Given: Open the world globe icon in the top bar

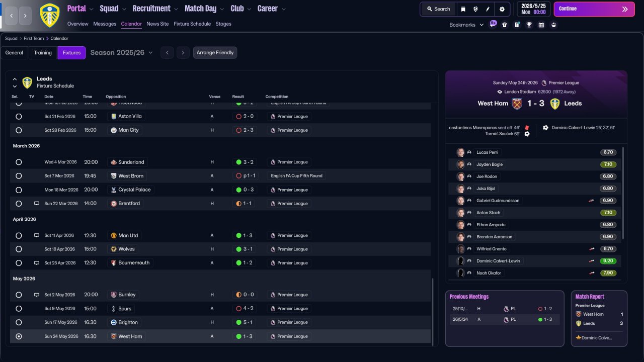Looking at the screenshot, I should click(475, 9).
